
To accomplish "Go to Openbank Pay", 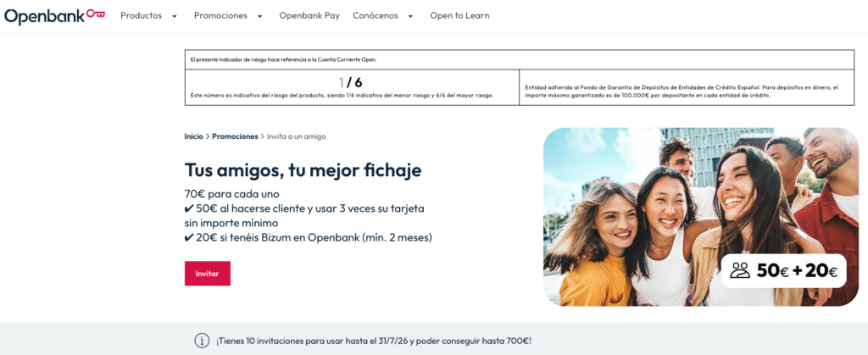I will click(309, 16).
